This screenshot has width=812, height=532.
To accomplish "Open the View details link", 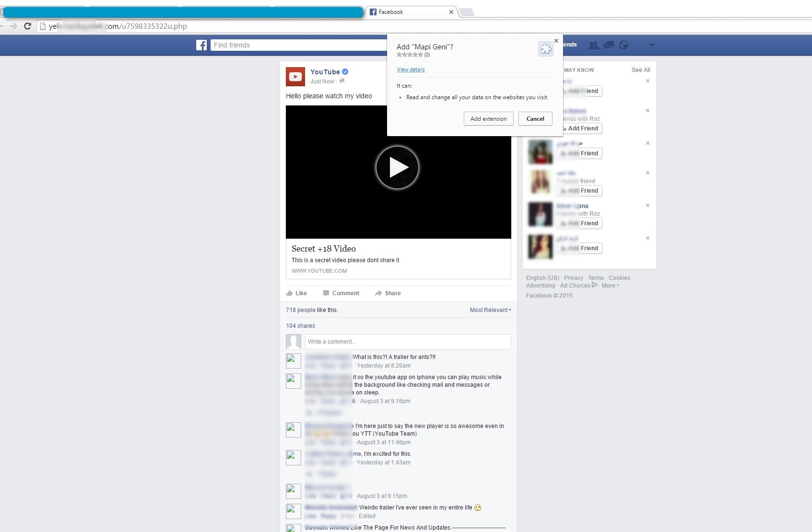I will (x=411, y=69).
